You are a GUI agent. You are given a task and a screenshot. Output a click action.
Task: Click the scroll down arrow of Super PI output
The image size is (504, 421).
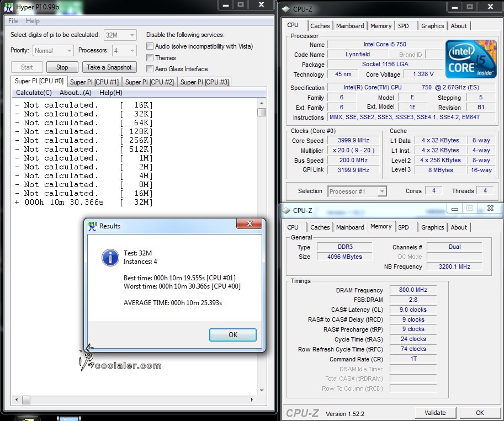click(x=262, y=391)
